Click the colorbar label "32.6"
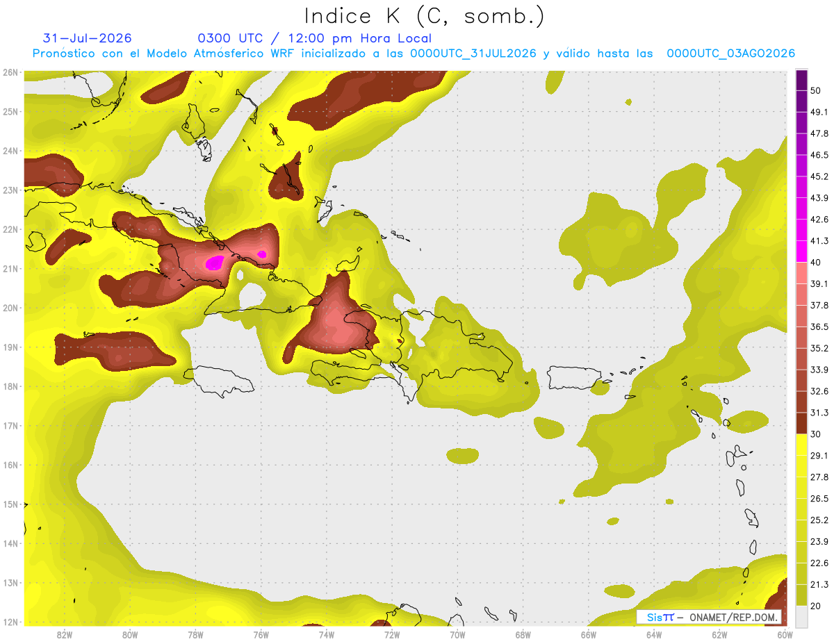Viewport: 834px width, 644px height. tap(819, 391)
